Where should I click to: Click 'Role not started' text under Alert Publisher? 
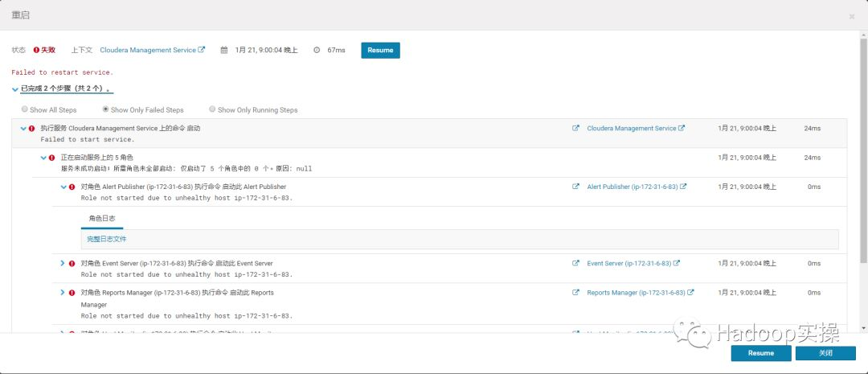pos(186,198)
